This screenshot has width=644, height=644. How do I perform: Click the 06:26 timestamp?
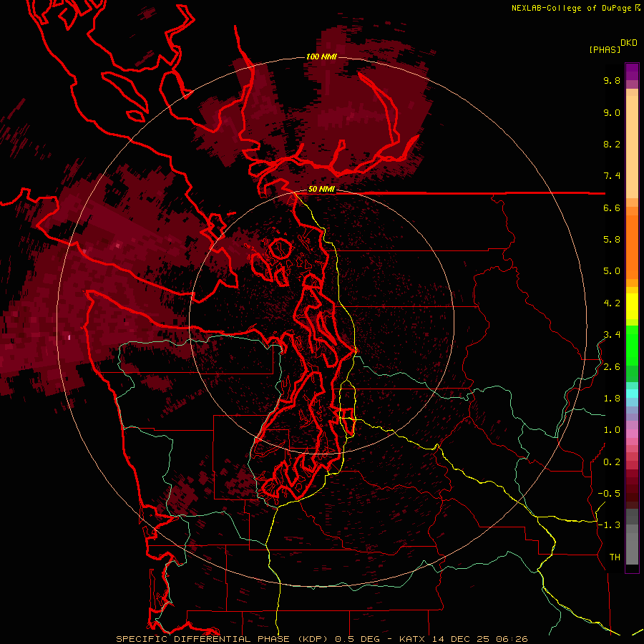pyautogui.click(x=512, y=639)
